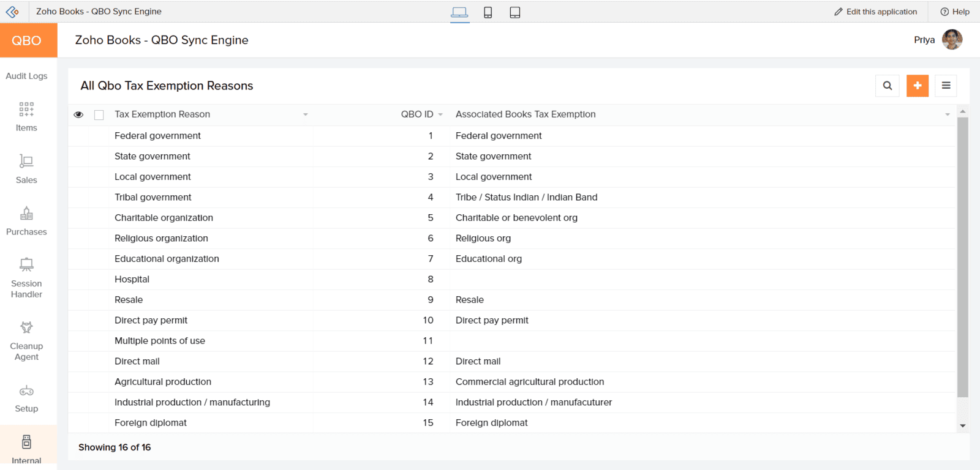The height and width of the screenshot is (470, 980).
Task: Click the vertical scrollbar thumb
Action: [963, 257]
